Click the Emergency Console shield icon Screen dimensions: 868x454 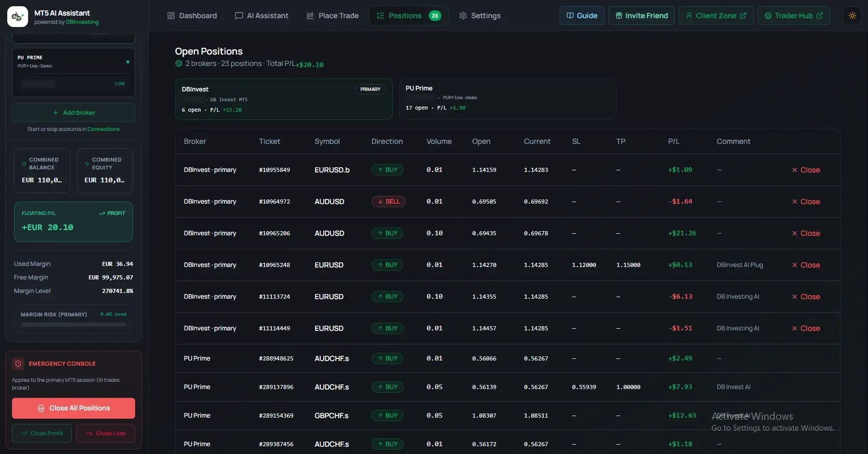(18, 364)
